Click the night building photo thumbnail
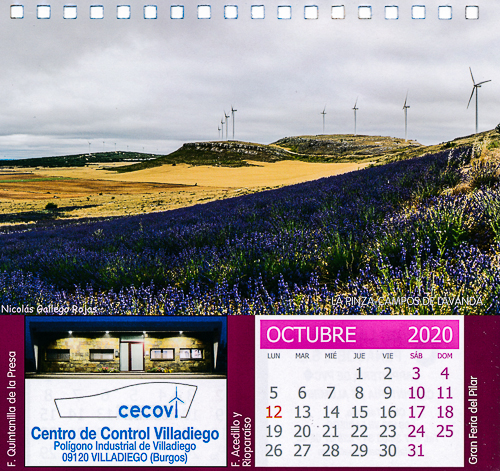The image size is (500, 471). point(126,347)
